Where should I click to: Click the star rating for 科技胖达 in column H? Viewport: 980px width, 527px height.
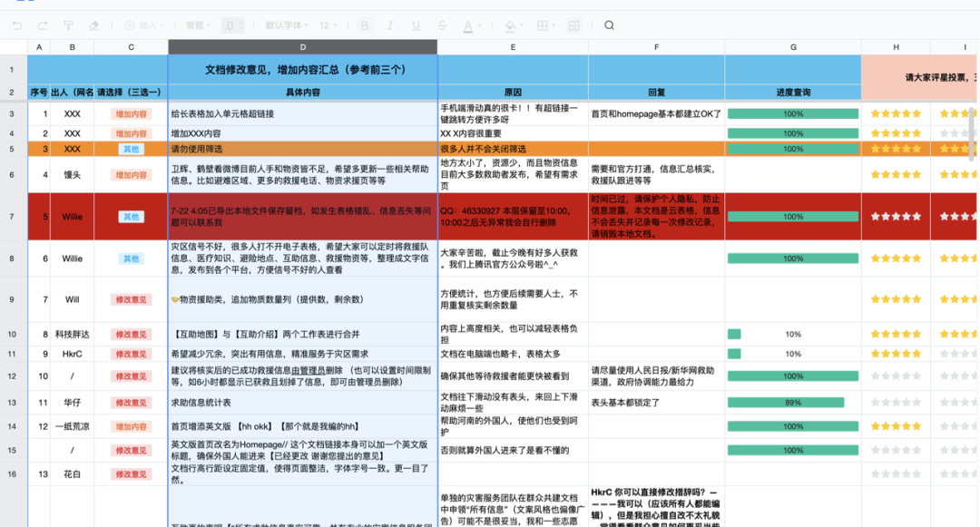[x=896, y=334]
